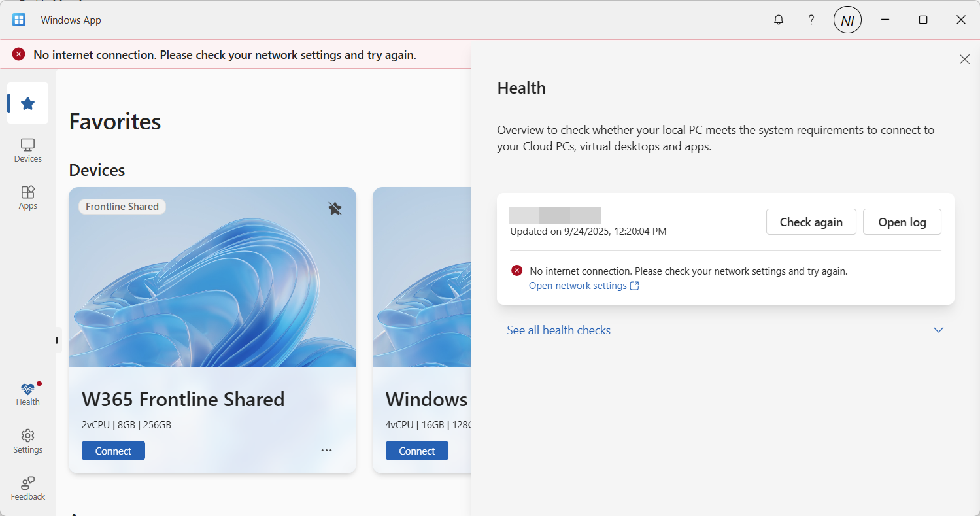Open the NI account profile avatar
Screen dimensions: 980x516
coord(847,20)
